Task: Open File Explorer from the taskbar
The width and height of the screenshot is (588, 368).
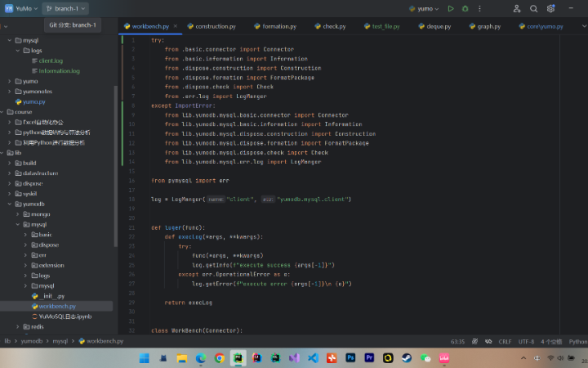Action: point(181,358)
